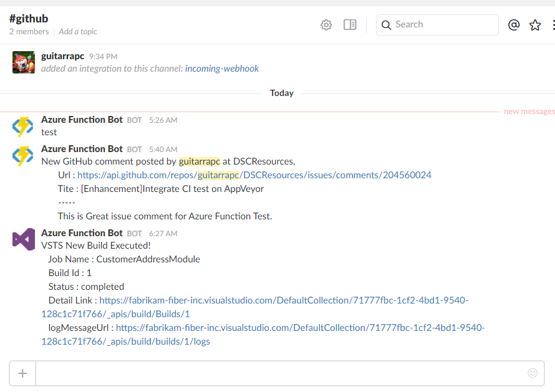This screenshot has height=392, width=555.
Task: Open mentions and reactions (@) icon
Action: tap(514, 25)
